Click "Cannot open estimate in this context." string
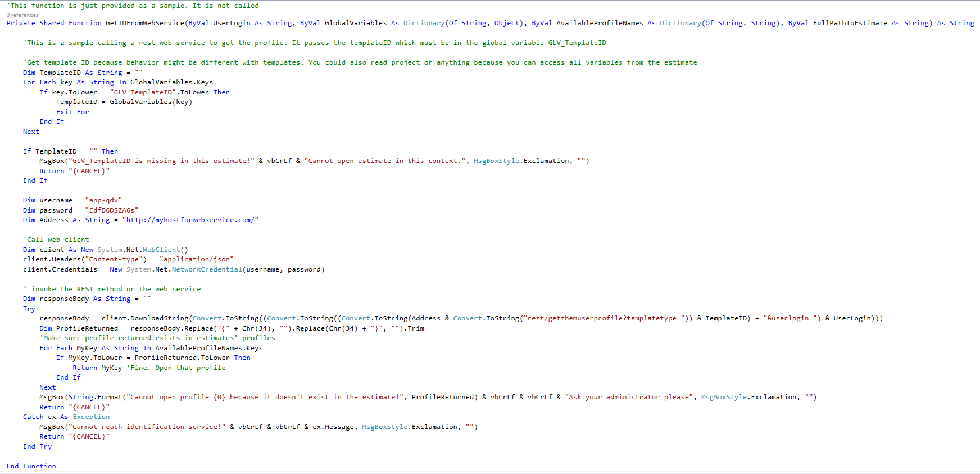 click(385, 161)
